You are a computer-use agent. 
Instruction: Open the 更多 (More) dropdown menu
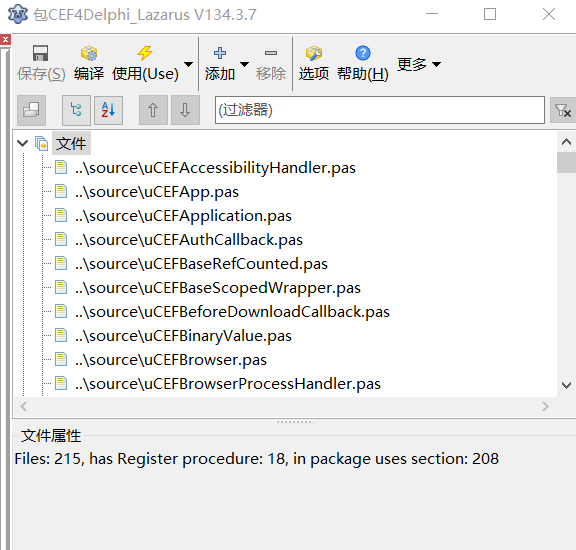[419, 64]
